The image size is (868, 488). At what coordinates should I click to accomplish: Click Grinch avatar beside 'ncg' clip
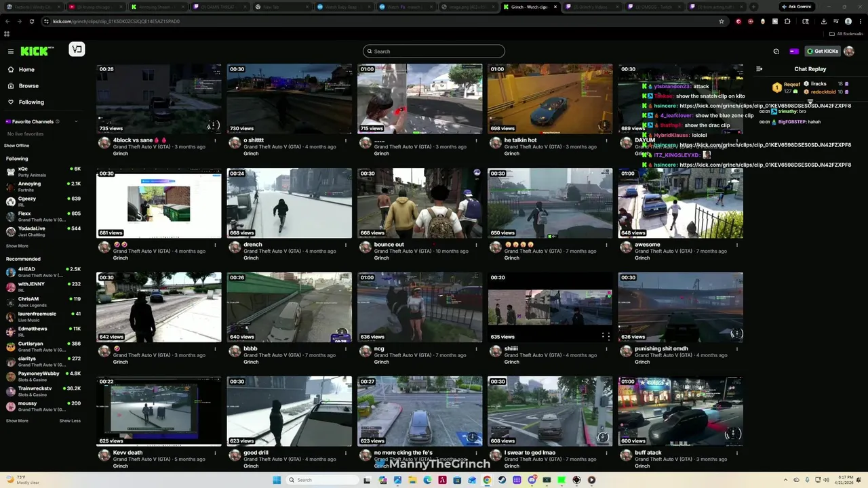pos(365,351)
